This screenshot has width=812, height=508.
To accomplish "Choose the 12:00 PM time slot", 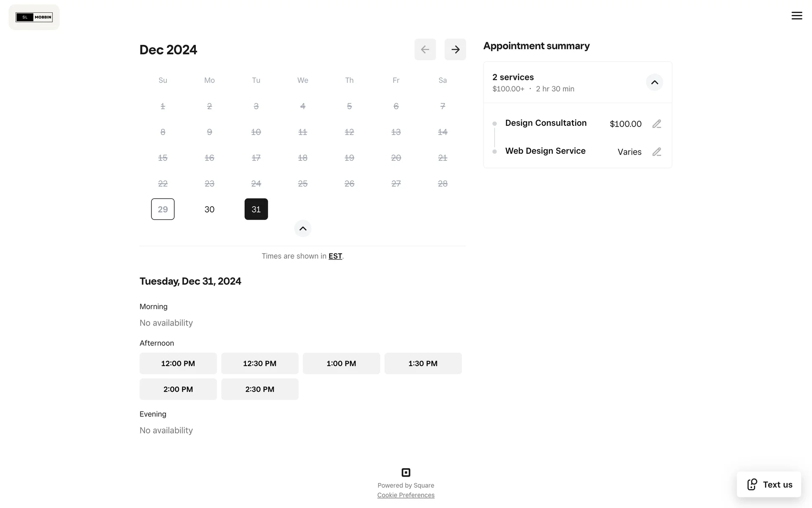I will tap(178, 364).
